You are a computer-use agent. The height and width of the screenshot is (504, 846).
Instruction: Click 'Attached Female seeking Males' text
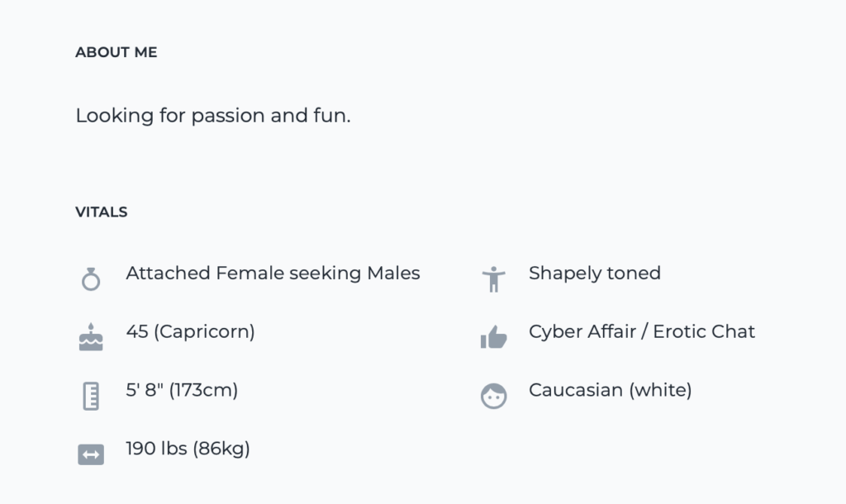(273, 273)
